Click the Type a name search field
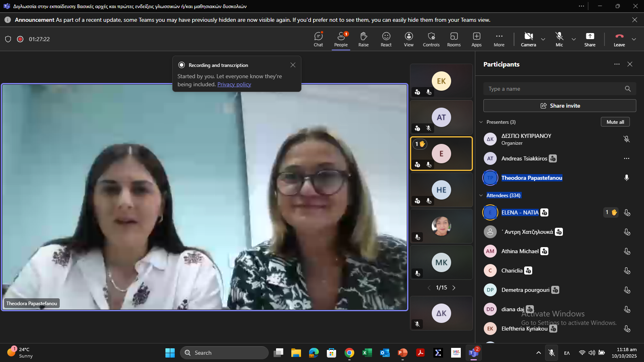 [x=553, y=89]
